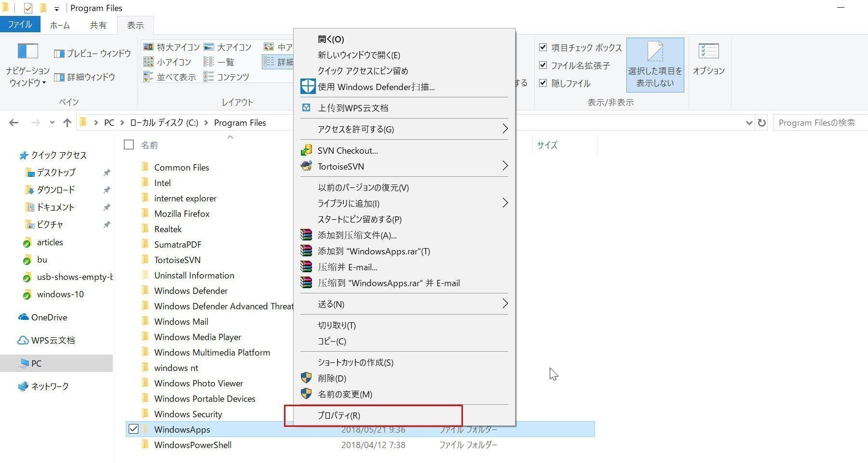Expand the TortoiseSVN submenu
Image resolution: width=868 pixels, height=463 pixels.
tap(505, 166)
